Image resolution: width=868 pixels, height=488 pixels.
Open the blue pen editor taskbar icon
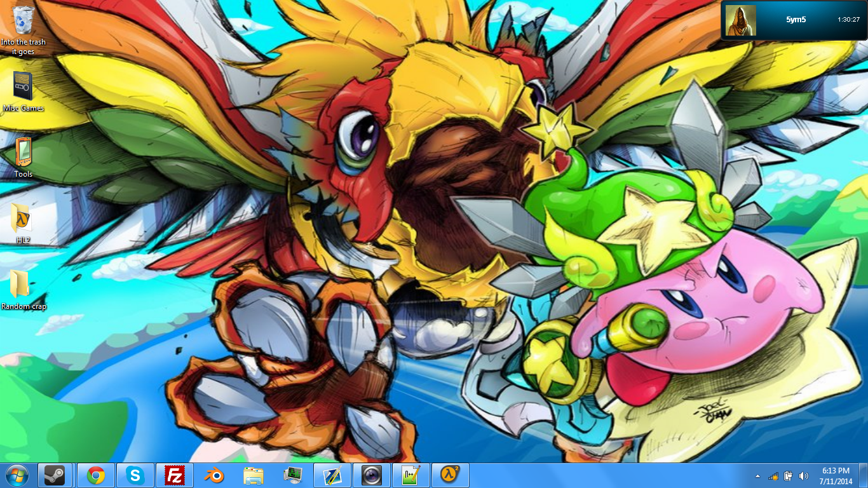coord(332,475)
